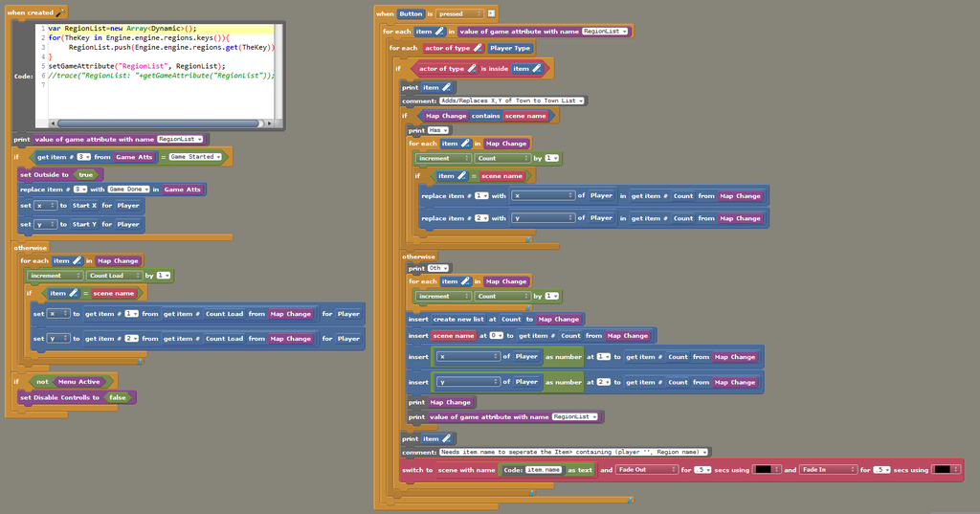
Task: Select the Player Type block
Action: coord(510,48)
